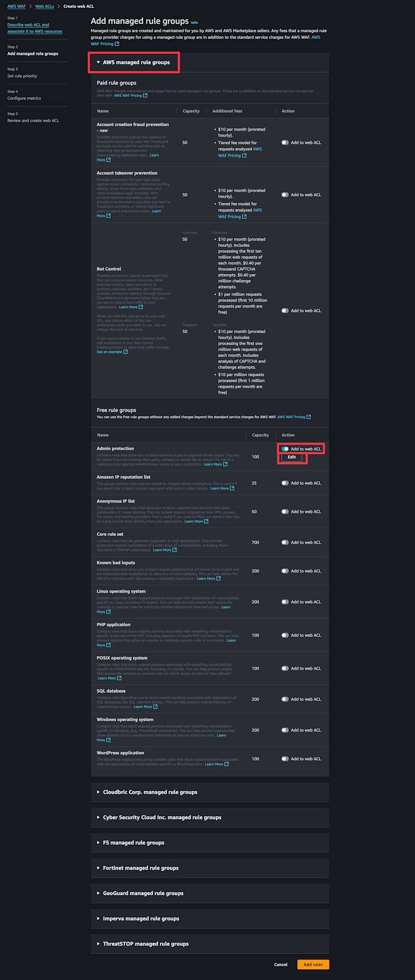
Task: Open Learn More external icon for Linux operating system
Action: (x=108, y=612)
